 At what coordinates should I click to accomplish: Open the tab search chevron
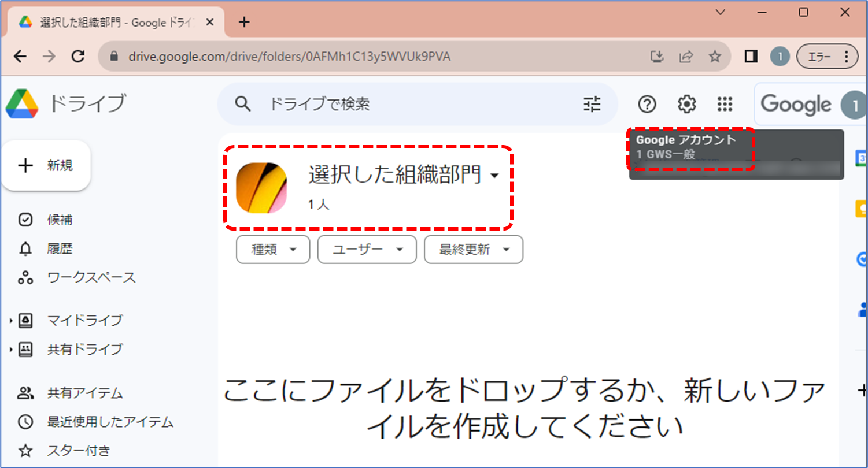point(720,12)
